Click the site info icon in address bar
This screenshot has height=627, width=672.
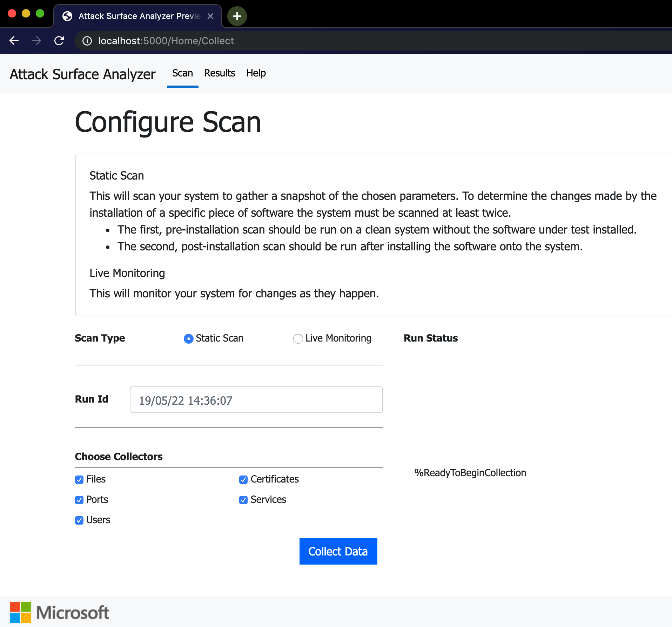[87, 41]
